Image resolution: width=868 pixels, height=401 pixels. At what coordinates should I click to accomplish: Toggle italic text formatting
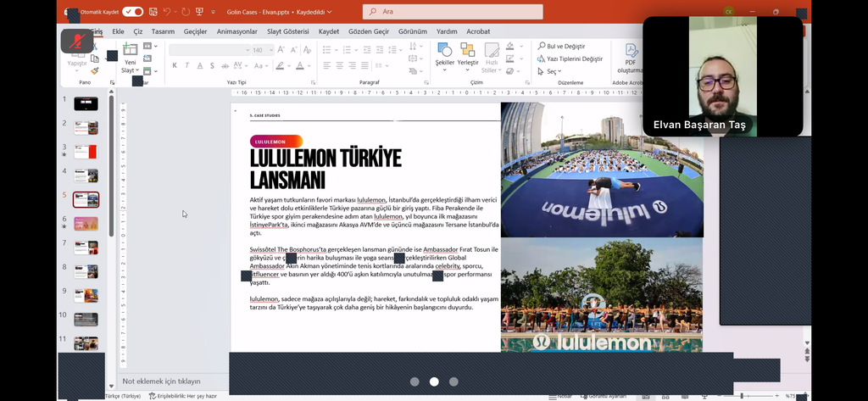(188, 66)
